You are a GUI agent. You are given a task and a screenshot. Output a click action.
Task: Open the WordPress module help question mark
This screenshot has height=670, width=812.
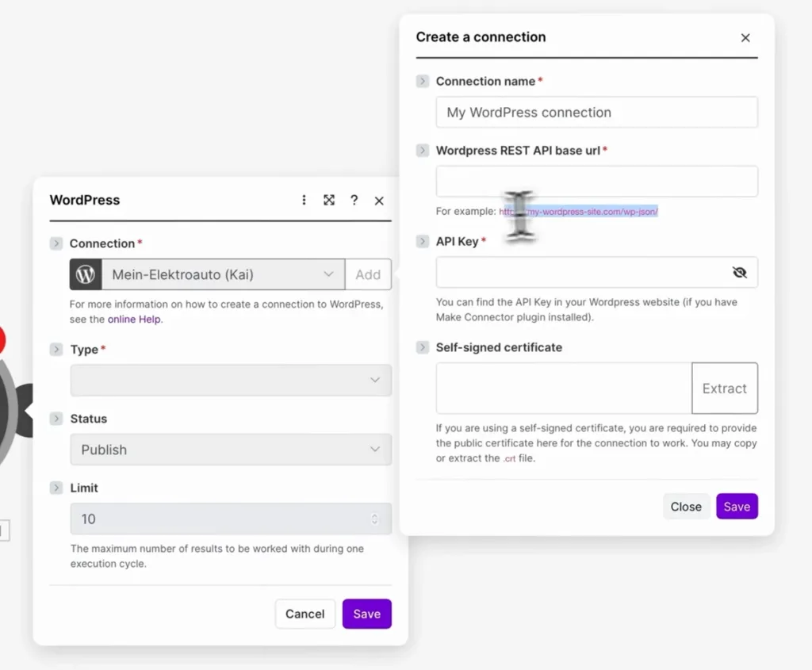(354, 200)
